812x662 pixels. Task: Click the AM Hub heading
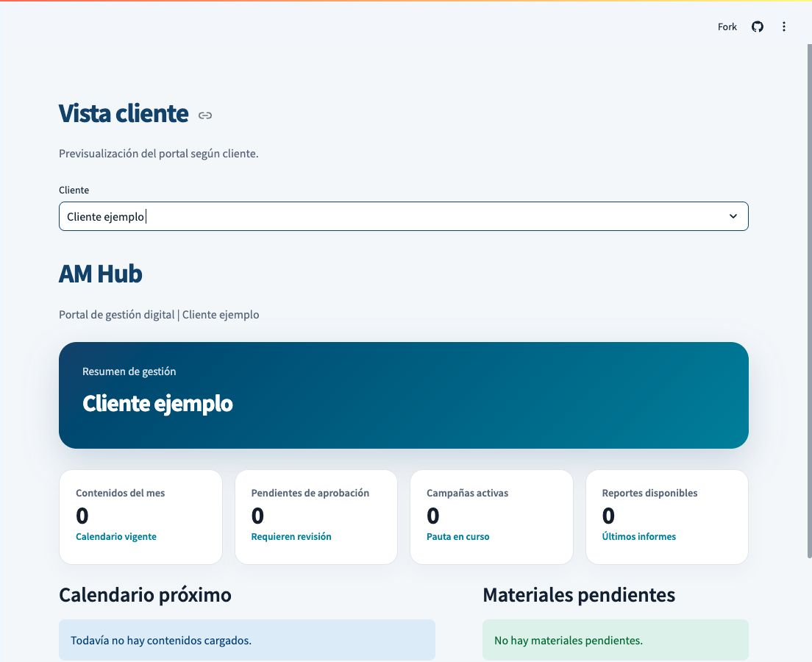101,274
